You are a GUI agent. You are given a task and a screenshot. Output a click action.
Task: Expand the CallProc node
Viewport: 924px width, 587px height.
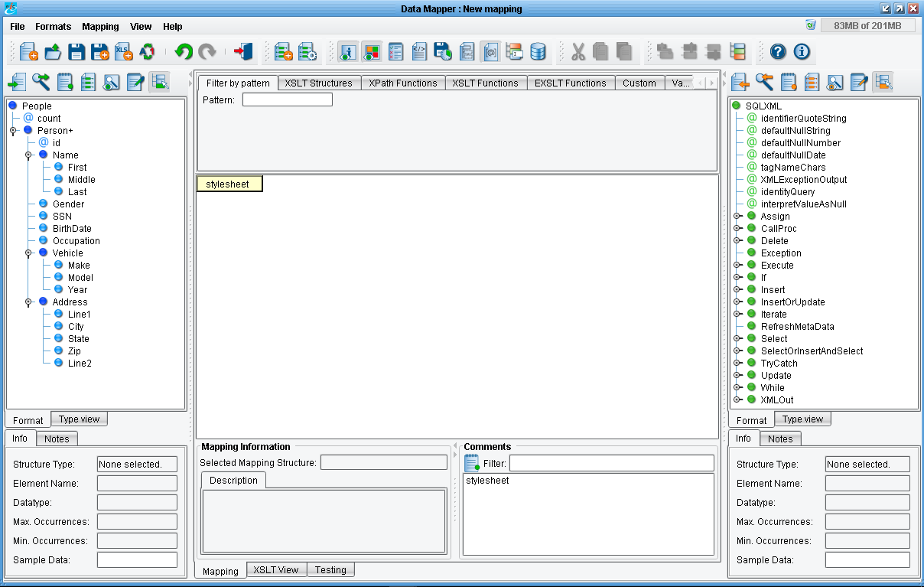click(737, 229)
